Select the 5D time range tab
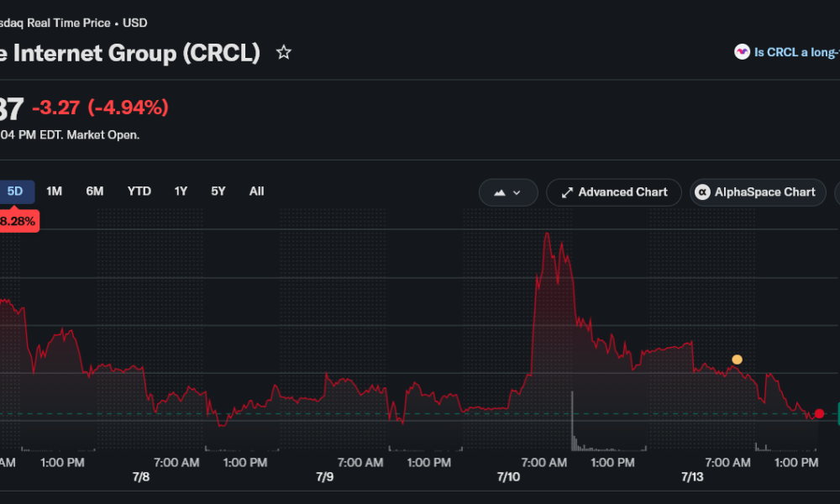This screenshot has width=840, height=504. (x=15, y=192)
